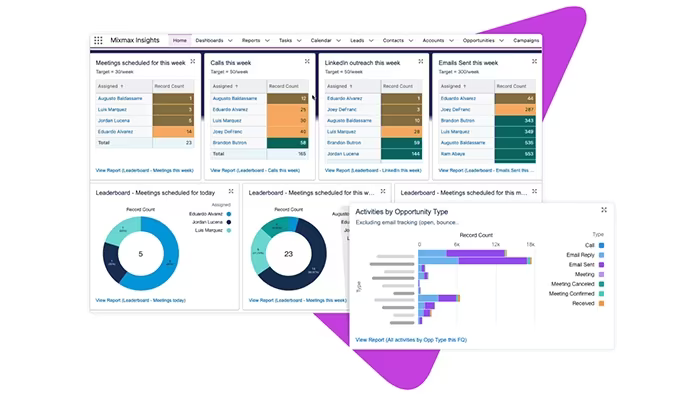The width and height of the screenshot is (700, 400).
Task: Sort Assigned column in LinkedIn outreach table
Action: tap(339, 86)
